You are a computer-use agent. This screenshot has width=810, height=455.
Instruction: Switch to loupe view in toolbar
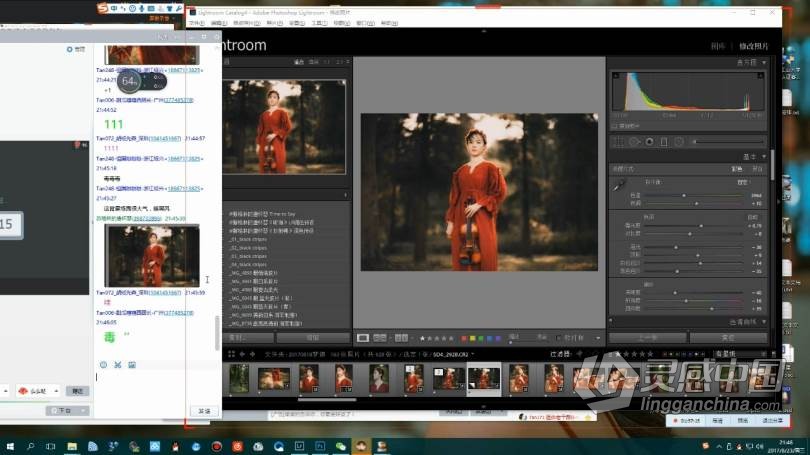click(363, 338)
